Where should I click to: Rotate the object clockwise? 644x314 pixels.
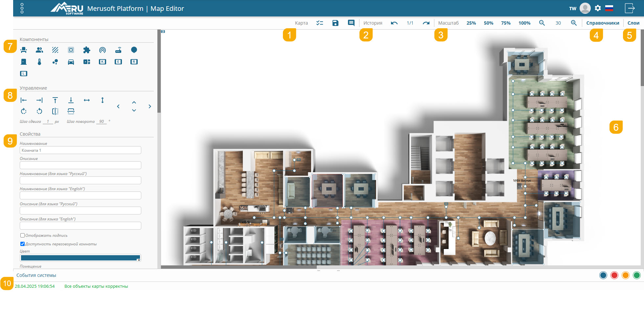(x=24, y=111)
